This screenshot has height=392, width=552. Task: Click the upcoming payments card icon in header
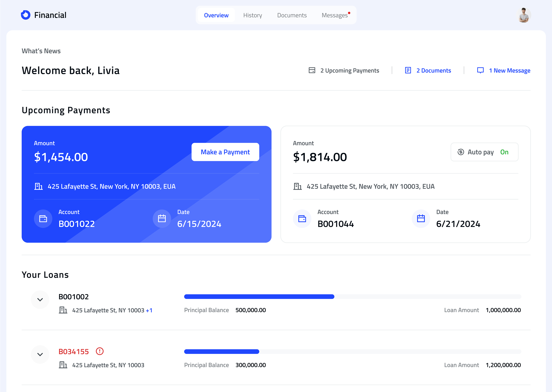[x=312, y=70]
